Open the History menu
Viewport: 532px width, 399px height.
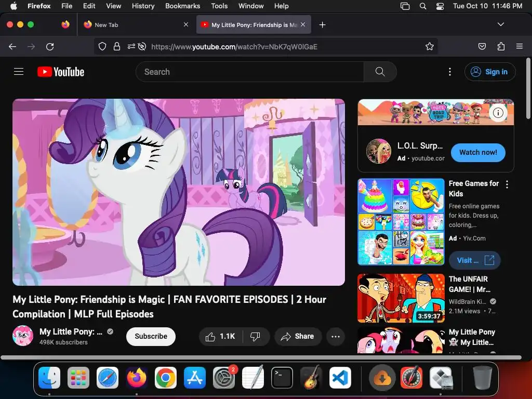(143, 6)
